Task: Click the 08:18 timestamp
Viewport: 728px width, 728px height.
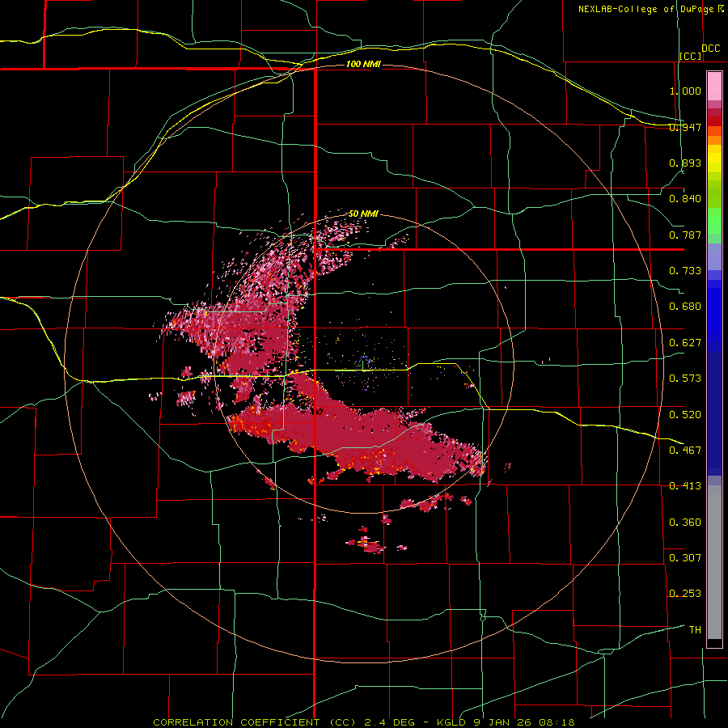Action: 557,722
